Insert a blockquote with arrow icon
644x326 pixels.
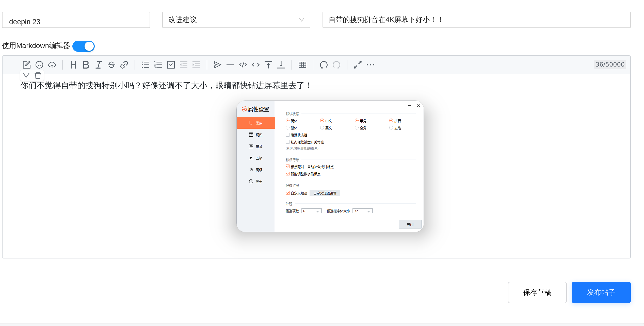pos(217,65)
